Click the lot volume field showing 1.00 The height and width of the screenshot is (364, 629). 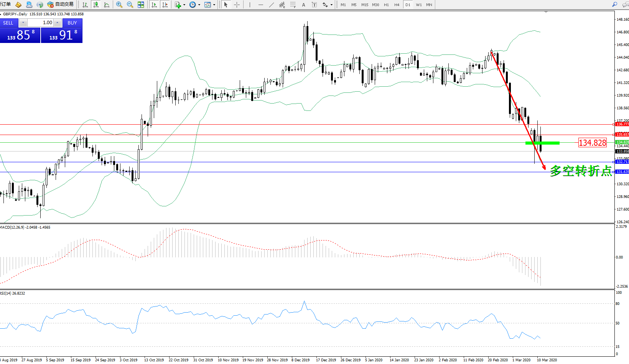coord(40,23)
